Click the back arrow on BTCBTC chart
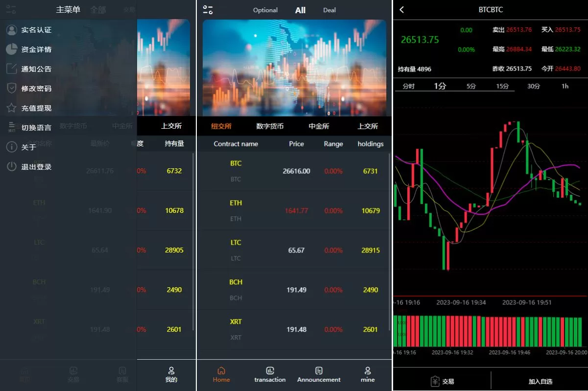This screenshot has height=391, width=588. pos(402,10)
